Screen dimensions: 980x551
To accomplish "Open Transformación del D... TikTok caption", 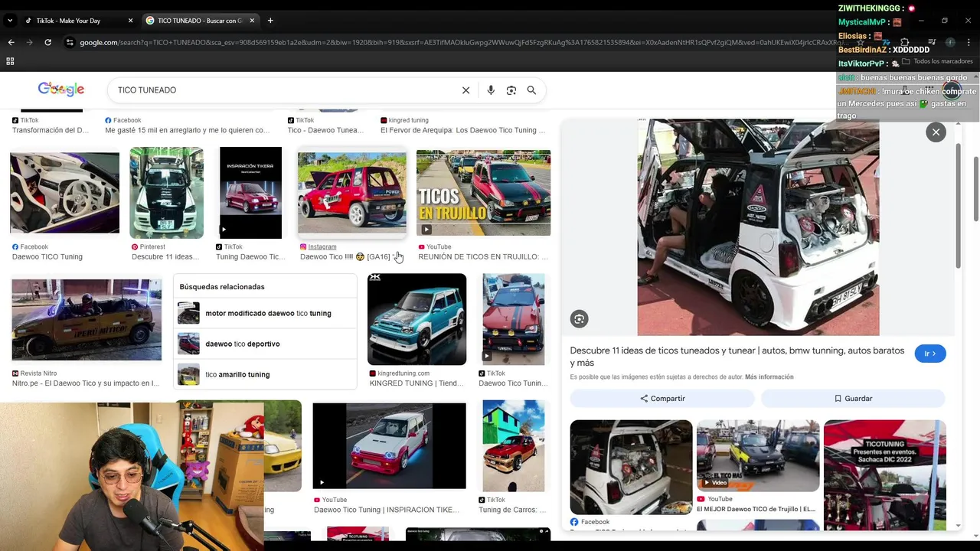I will (51, 130).
